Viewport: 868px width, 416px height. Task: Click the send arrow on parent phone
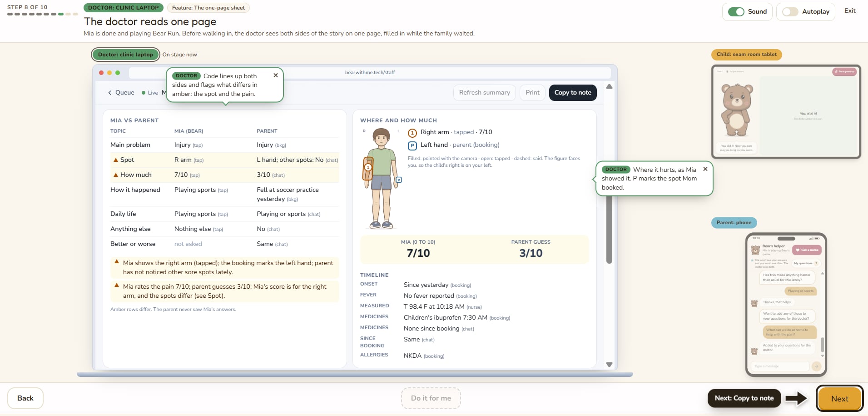tap(816, 366)
